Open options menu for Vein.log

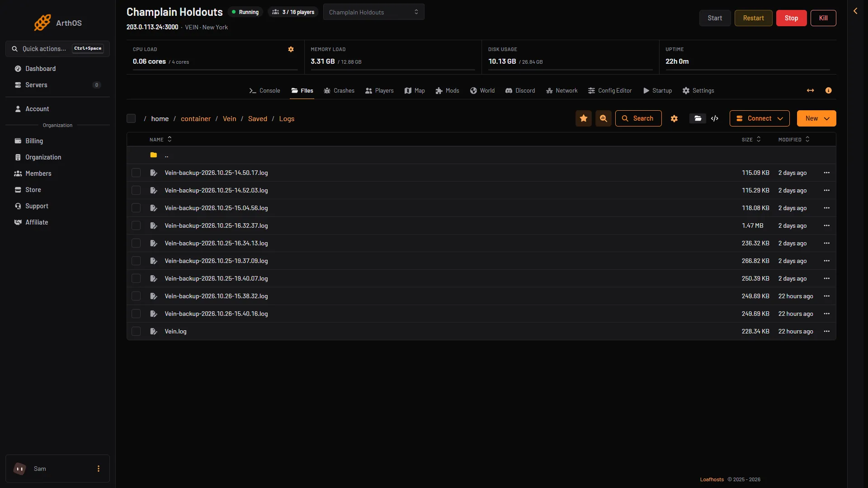[x=827, y=331]
